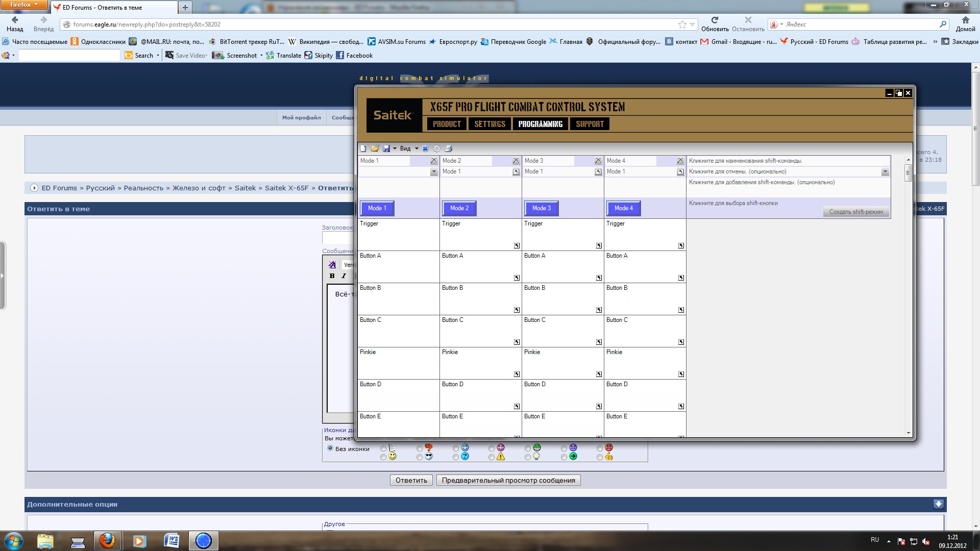Viewport: 980px width, 551px height.
Task: Delete the Mode 3 column with its X icon
Action: click(x=598, y=161)
